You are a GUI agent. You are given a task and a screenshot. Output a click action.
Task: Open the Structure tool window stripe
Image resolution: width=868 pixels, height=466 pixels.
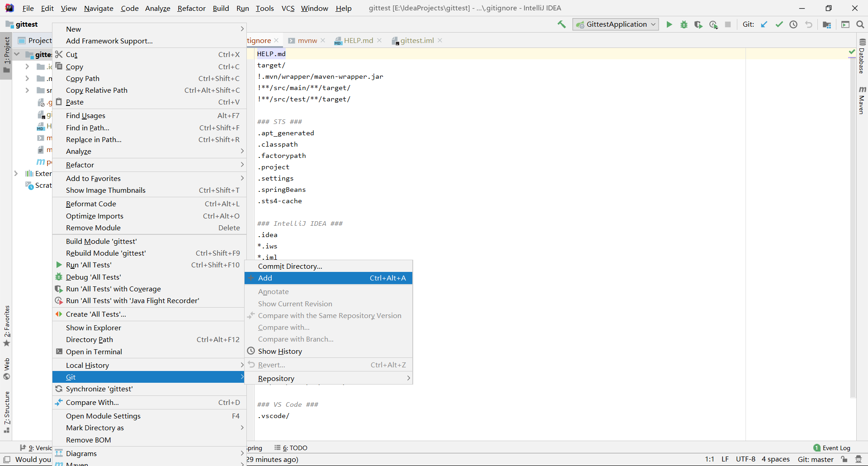(7, 412)
